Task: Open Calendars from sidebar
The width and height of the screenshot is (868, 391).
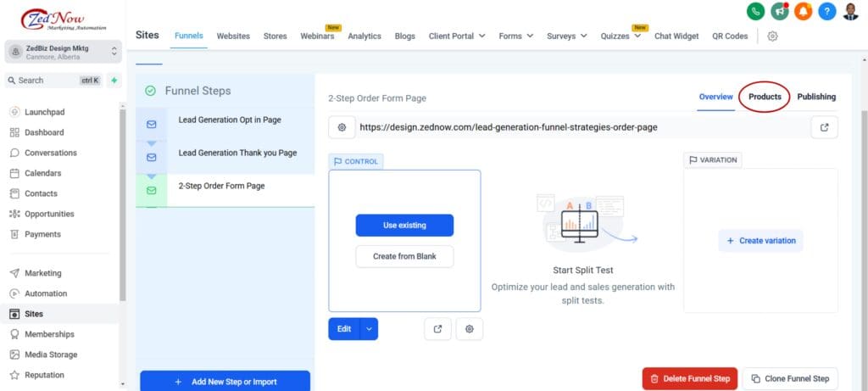Action: tap(42, 173)
